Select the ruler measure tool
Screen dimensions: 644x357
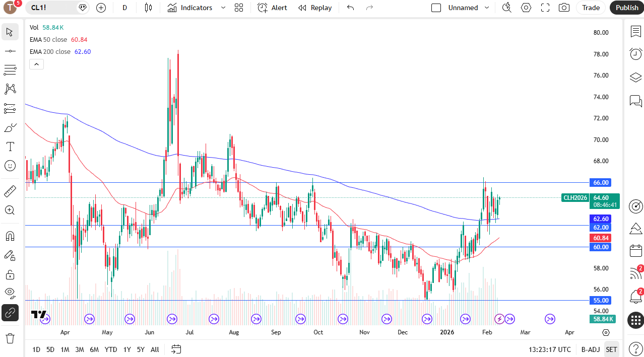10,191
